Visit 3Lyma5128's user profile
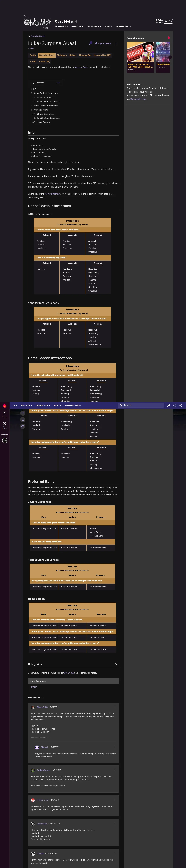This screenshot has height=868, width=186. click(x=42, y=707)
